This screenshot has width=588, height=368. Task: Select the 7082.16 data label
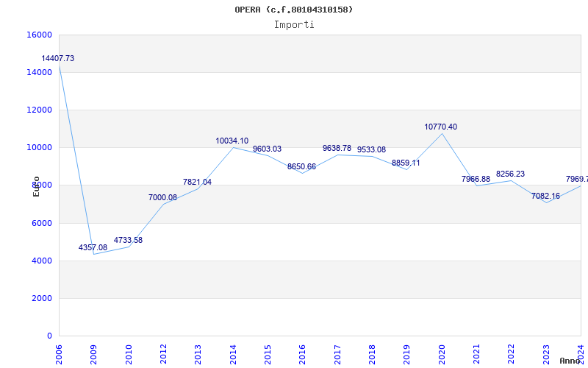(x=545, y=196)
